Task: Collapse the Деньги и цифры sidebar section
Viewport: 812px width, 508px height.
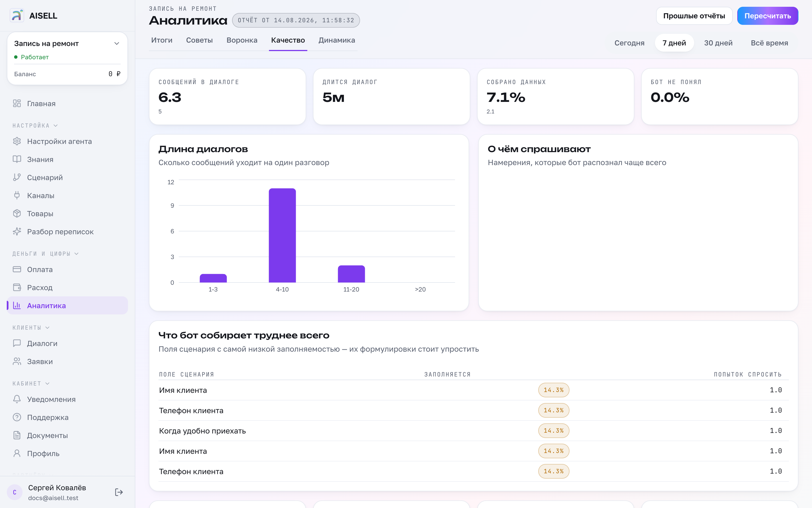Action: (46, 254)
